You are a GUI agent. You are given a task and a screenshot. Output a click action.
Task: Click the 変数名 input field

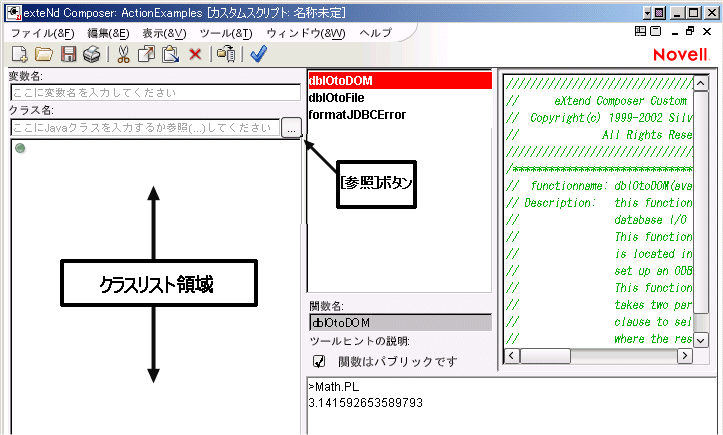(155, 92)
